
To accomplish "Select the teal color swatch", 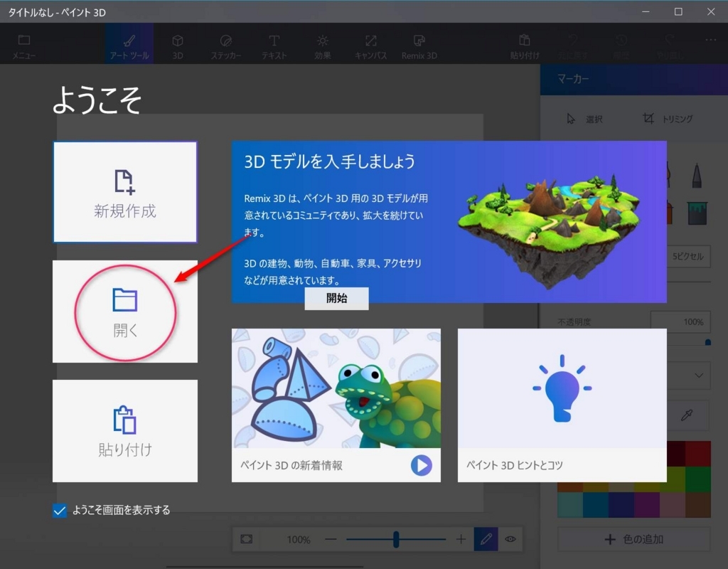I will pos(570,504).
